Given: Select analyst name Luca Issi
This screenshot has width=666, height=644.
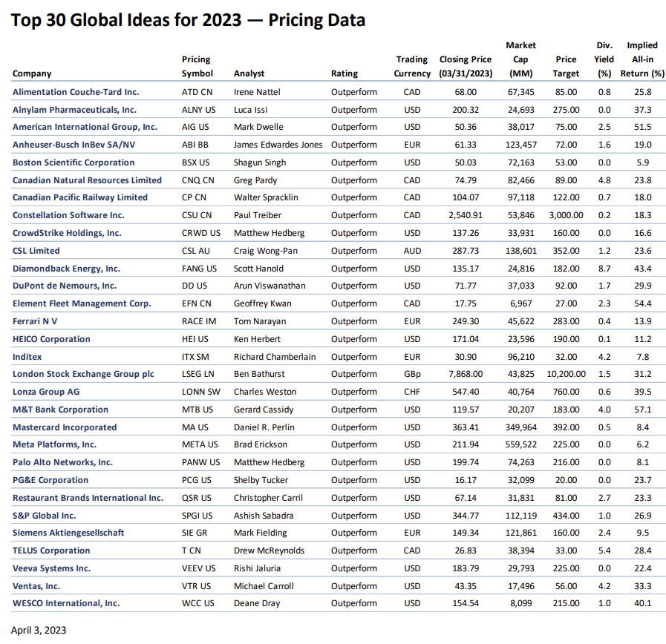Looking at the screenshot, I should pos(251,110).
